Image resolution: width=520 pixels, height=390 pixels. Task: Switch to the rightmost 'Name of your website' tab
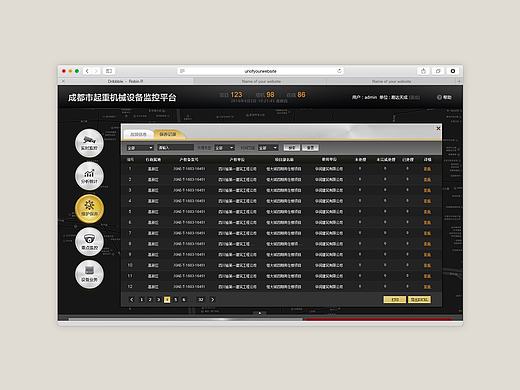point(391,81)
